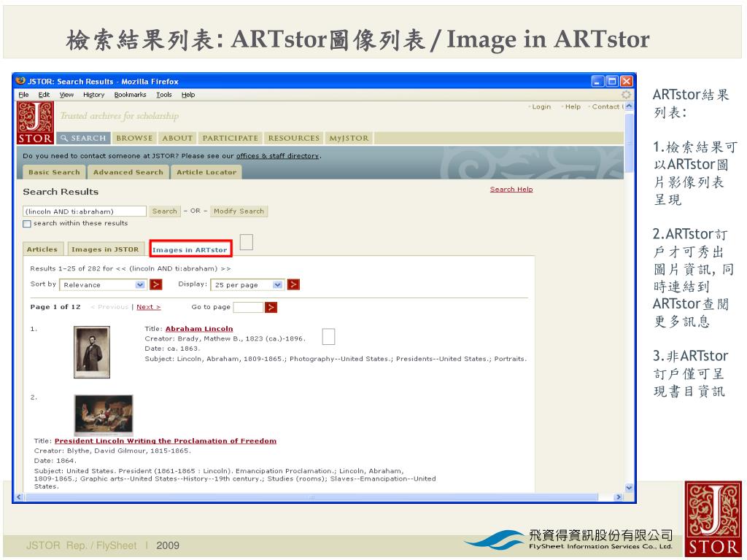Open the History menu
Viewport: 747px width, 560px height.
93,95
